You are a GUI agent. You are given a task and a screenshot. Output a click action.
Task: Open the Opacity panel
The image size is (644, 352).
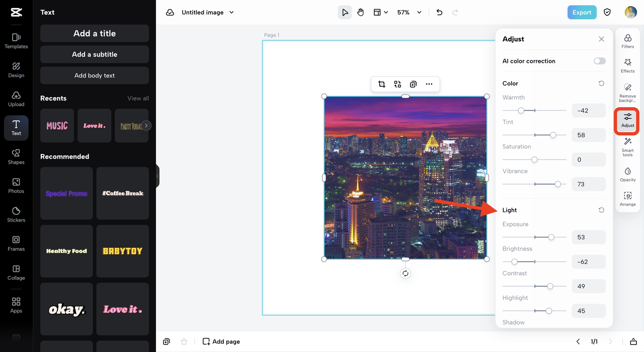[628, 174]
